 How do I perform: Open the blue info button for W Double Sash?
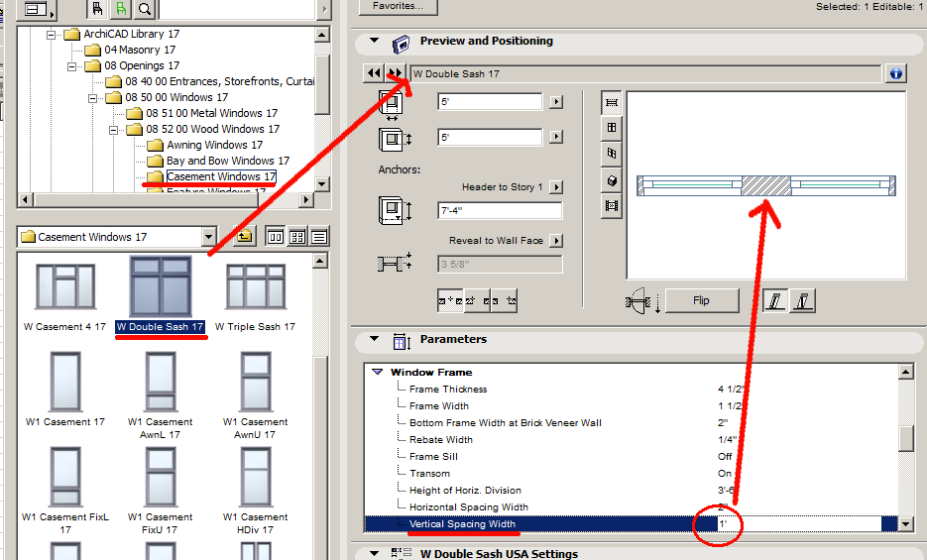[x=896, y=73]
